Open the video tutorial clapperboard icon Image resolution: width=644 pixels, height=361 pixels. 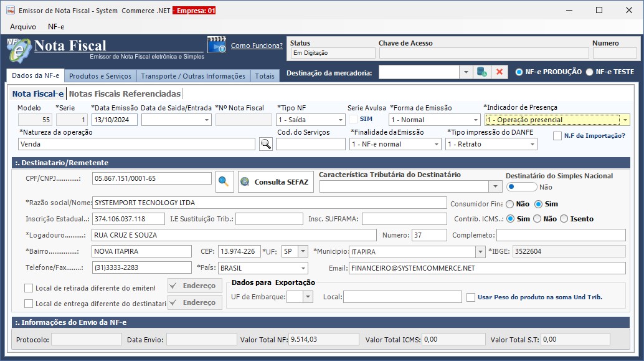point(216,46)
